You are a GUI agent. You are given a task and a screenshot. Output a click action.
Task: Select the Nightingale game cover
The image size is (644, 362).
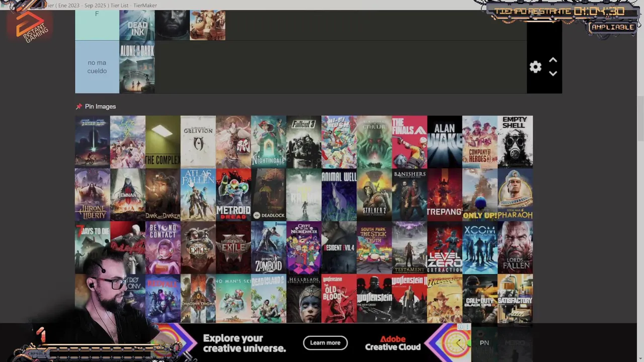[x=269, y=142]
